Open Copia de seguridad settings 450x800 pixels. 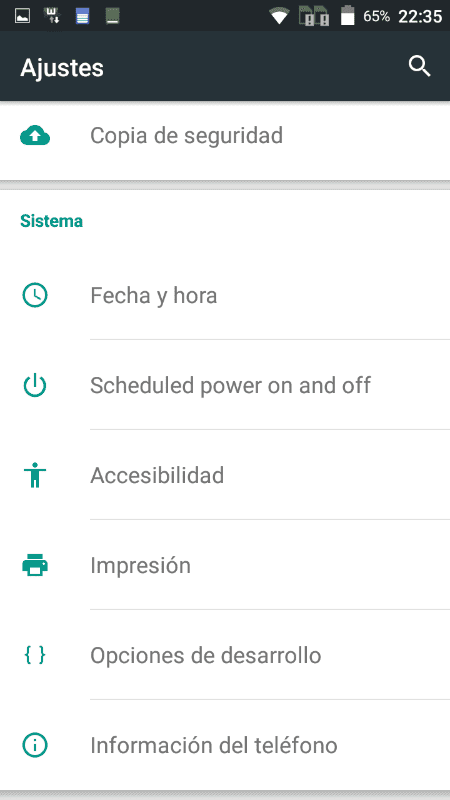coord(225,136)
